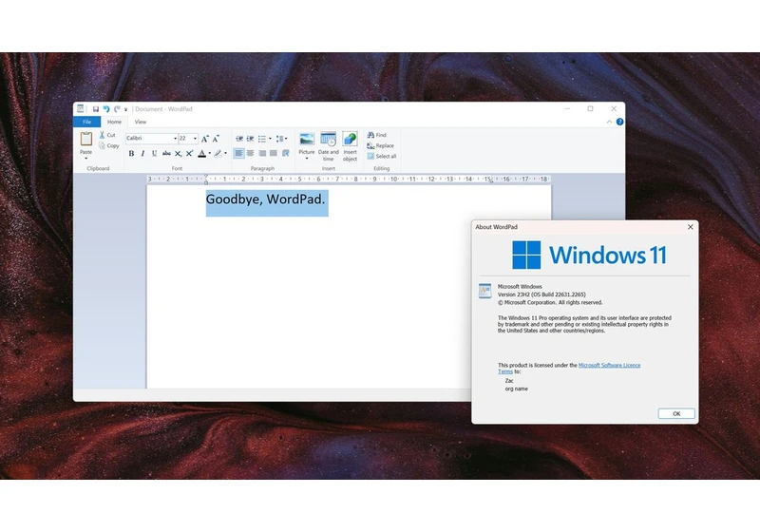Toggle Underline formatting
The width and height of the screenshot is (760, 532).
154,154
